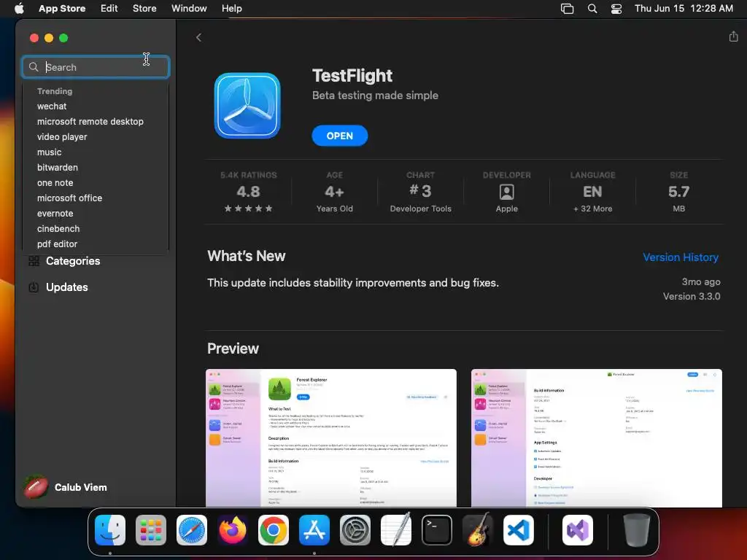Open the Store menu
Screen dimensions: 747x560
144,8
